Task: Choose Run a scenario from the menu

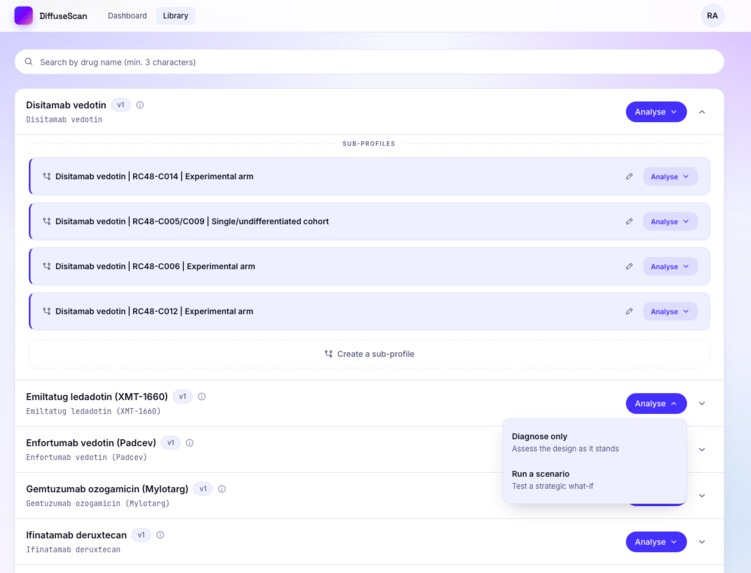Action: coord(594,480)
